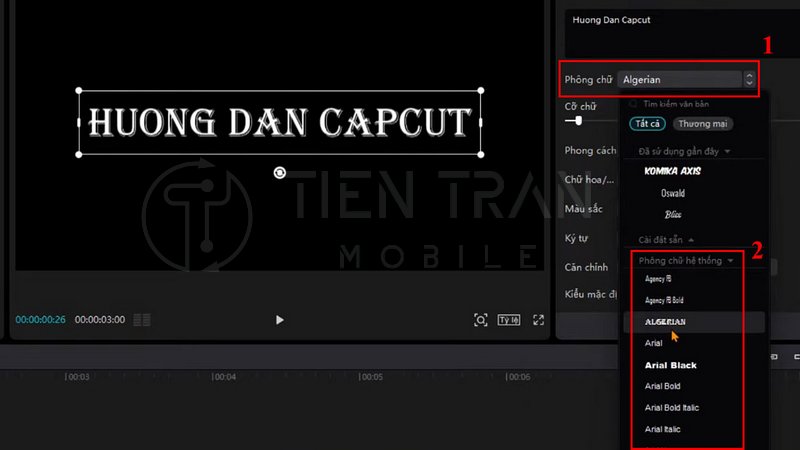Screen dimensions: 800x450
Task: Click the top-left text box resize handle
Action: (x=79, y=91)
